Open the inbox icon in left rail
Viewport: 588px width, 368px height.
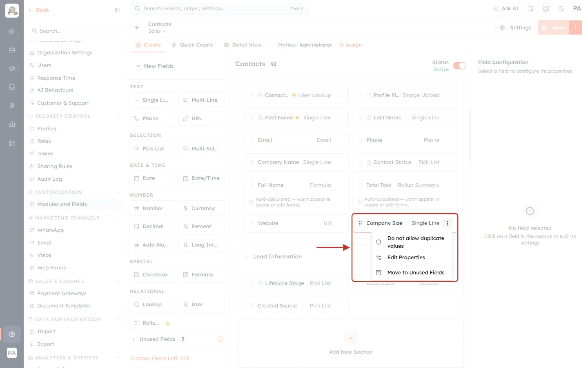click(12, 87)
